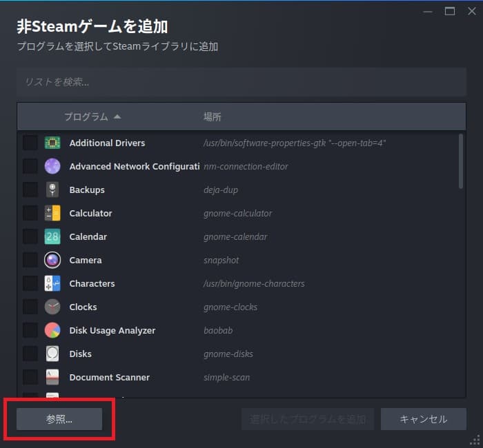Click the Calculator app icon
Screen dimensions: 483x448
pos(52,213)
